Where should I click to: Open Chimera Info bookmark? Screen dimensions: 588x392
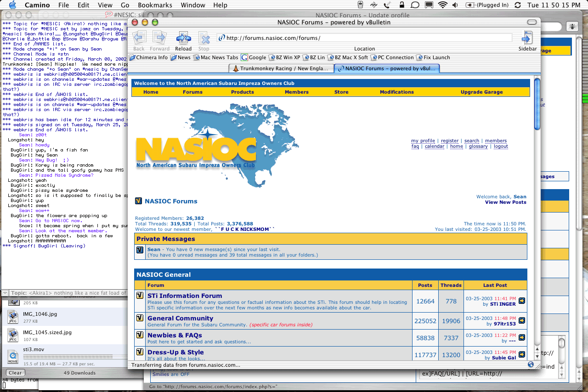[148, 57]
